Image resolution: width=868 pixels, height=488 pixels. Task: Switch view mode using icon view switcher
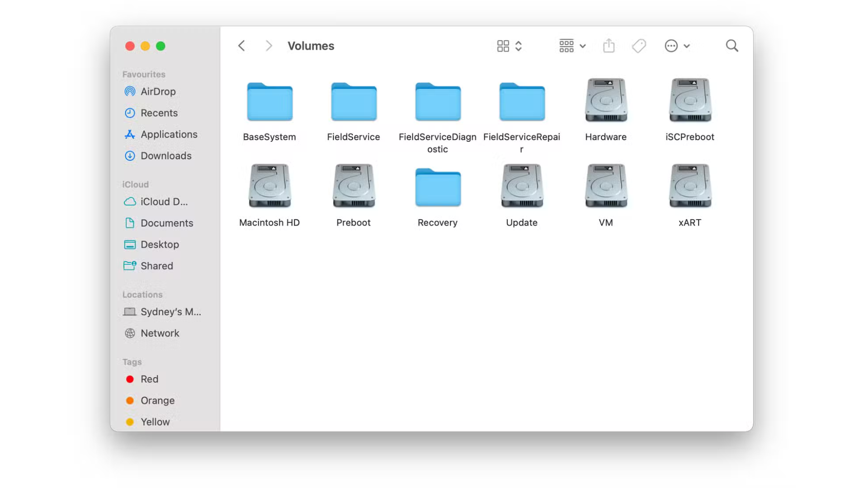click(509, 46)
